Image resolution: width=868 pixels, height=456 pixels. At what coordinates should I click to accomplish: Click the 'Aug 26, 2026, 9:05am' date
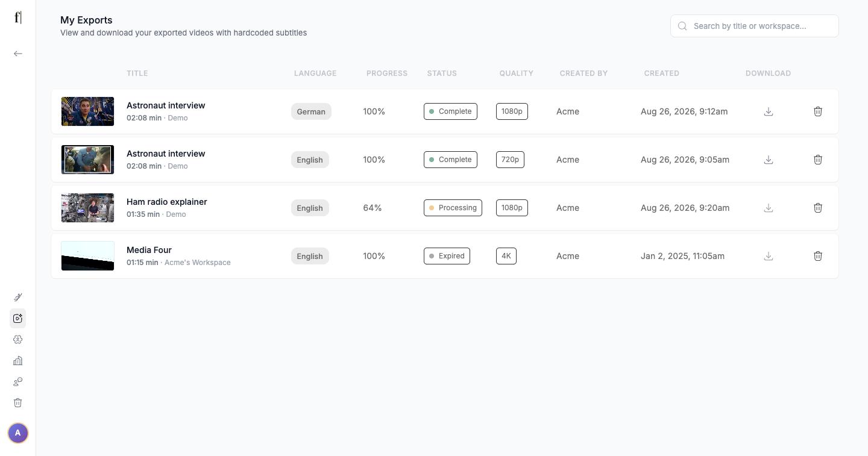click(685, 160)
